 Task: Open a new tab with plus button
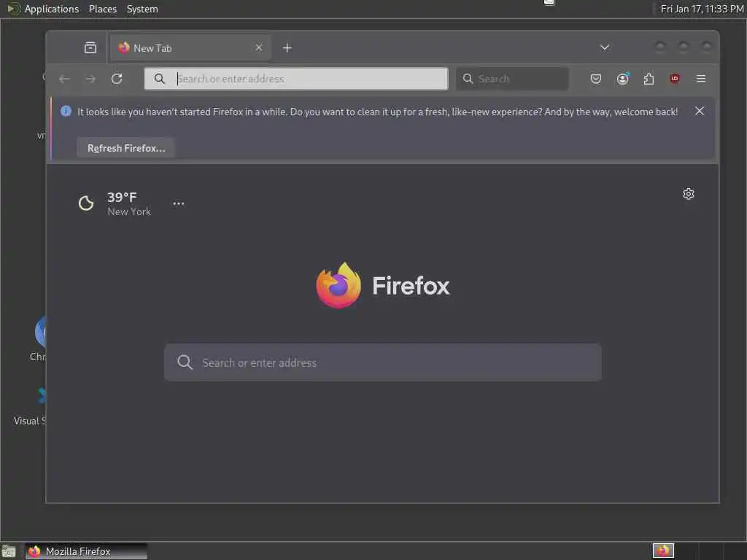click(x=287, y=47)
